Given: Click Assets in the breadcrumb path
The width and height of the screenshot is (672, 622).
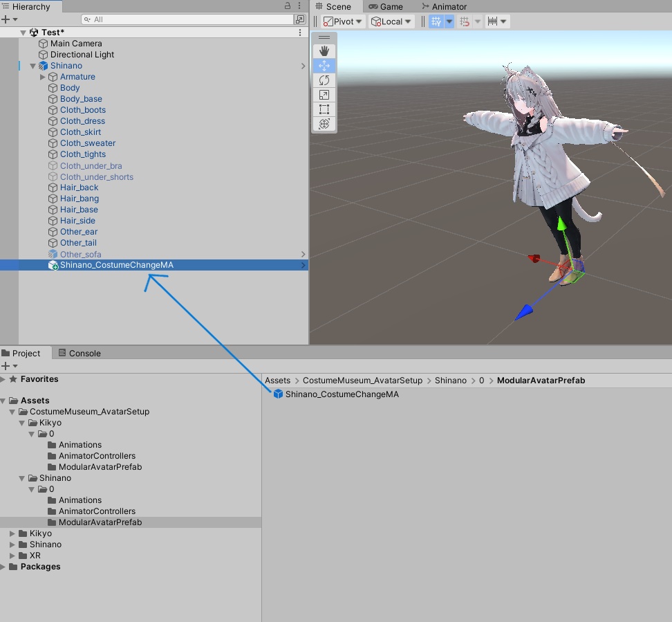Looking at the screenshot, I should 277,381.
